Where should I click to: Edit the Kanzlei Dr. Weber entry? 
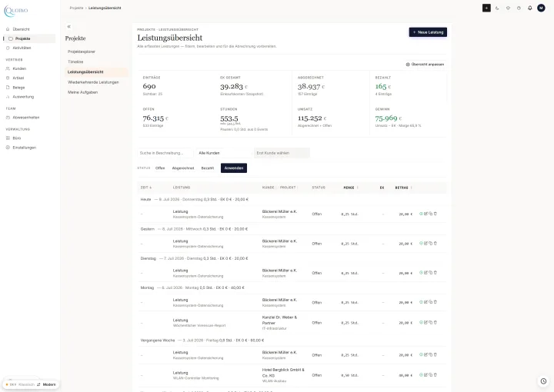tap(426, 322)
